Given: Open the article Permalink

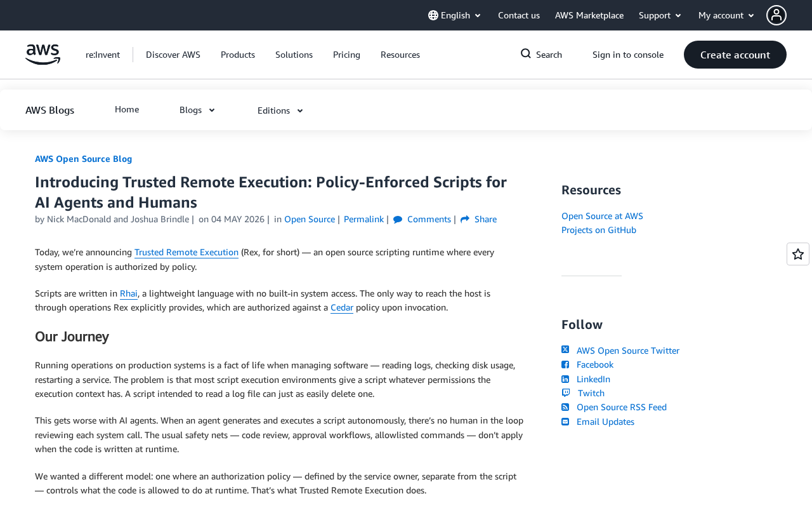Looking at the screenshot, I should tap(363, 219).
